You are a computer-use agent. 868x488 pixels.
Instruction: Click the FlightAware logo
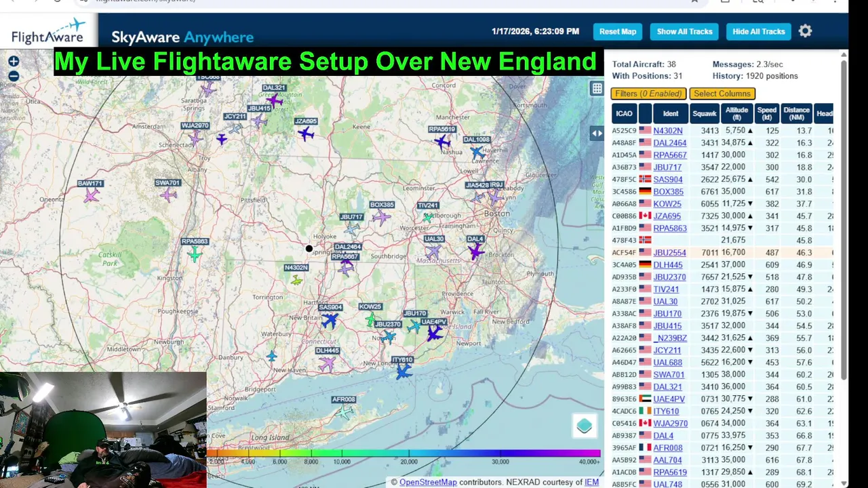tap(47, 31)
